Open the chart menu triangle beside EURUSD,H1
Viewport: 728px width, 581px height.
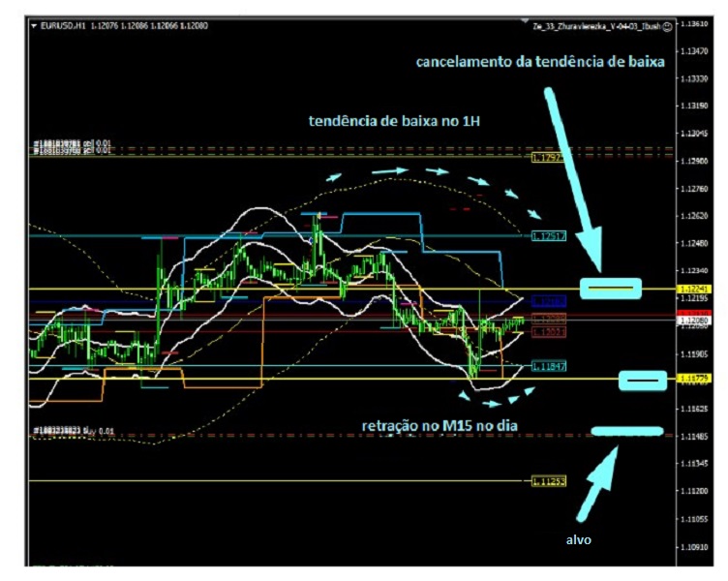pos(33,27)
